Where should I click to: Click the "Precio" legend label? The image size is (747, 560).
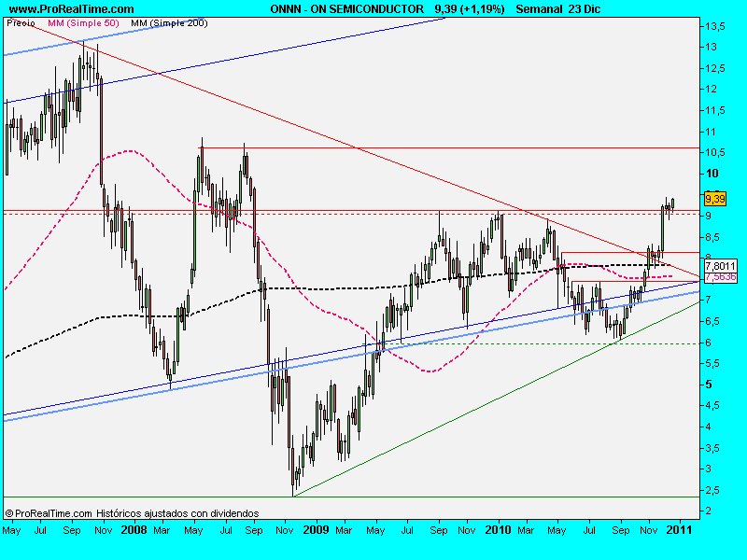coord(21,22)
